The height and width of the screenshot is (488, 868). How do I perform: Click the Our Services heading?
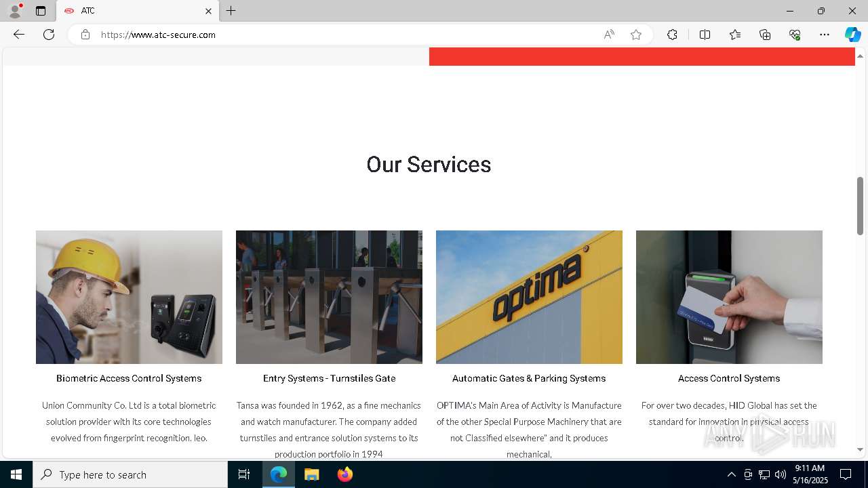tap(429, 164)
